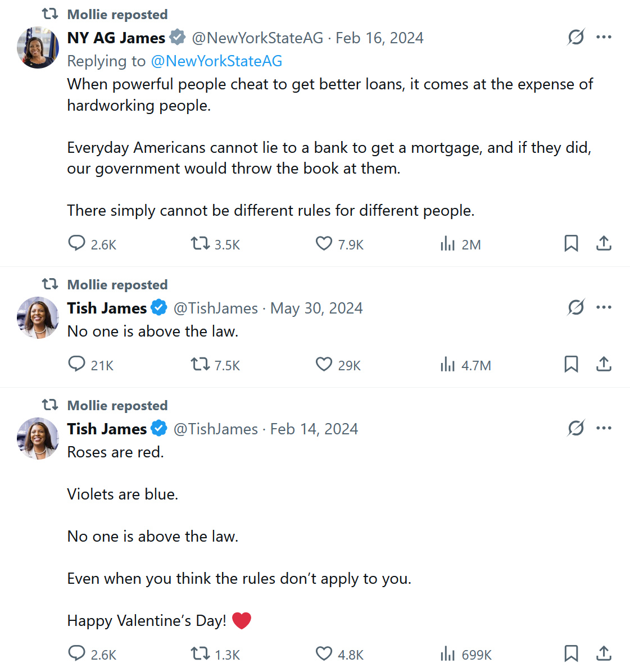Bookmark the Roses are red tweet

pos(571,653)
